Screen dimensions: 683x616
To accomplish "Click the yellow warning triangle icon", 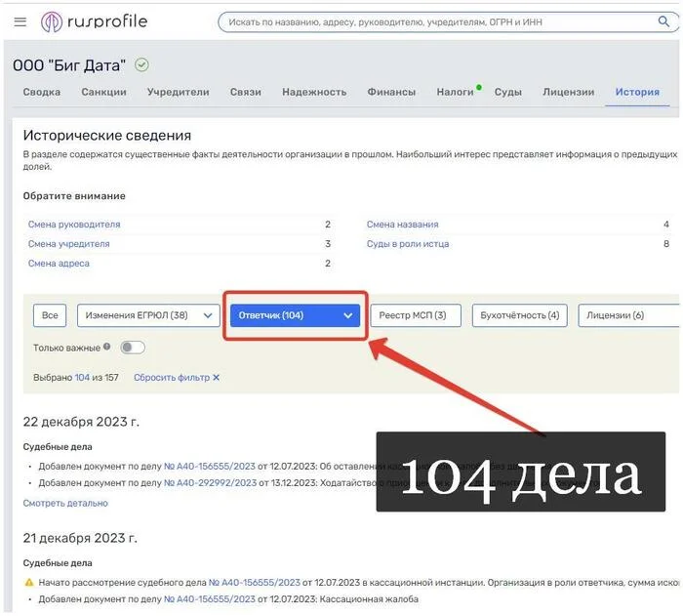I will click(x=29, y=583).
